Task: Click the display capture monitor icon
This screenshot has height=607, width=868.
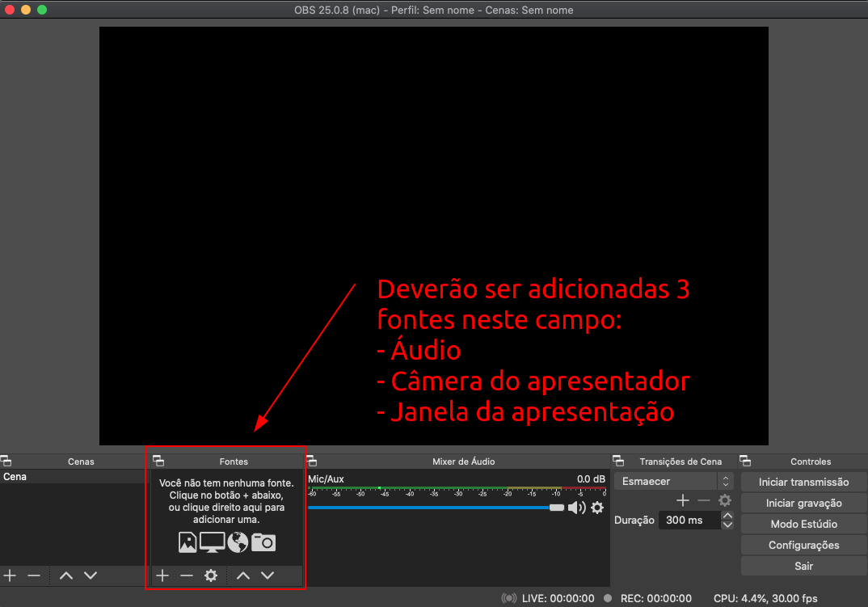Action: pos(212,542)
